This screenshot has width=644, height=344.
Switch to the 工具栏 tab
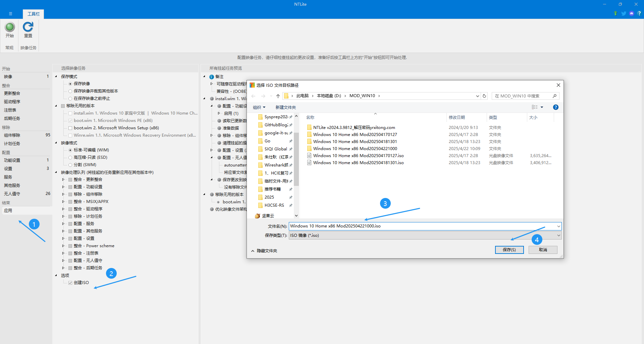34,14
